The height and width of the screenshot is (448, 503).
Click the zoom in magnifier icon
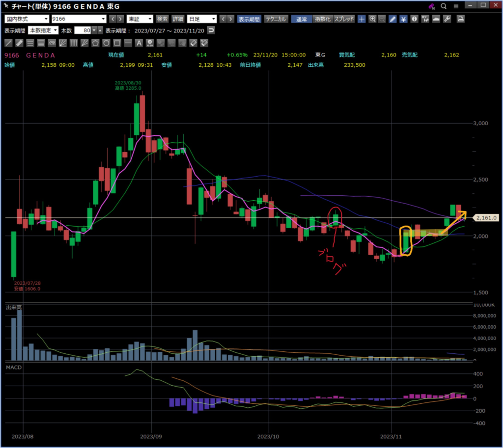pos(372,19)
